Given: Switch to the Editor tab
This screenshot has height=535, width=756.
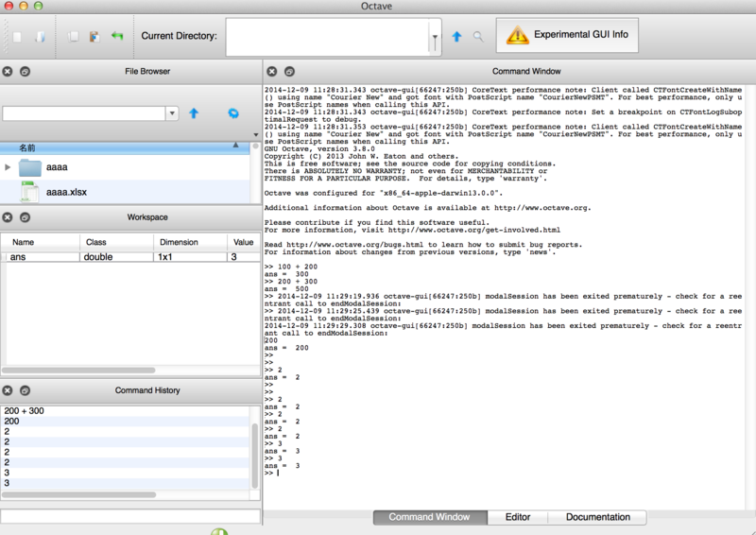Looking at the screenshot, I should 518,517.
